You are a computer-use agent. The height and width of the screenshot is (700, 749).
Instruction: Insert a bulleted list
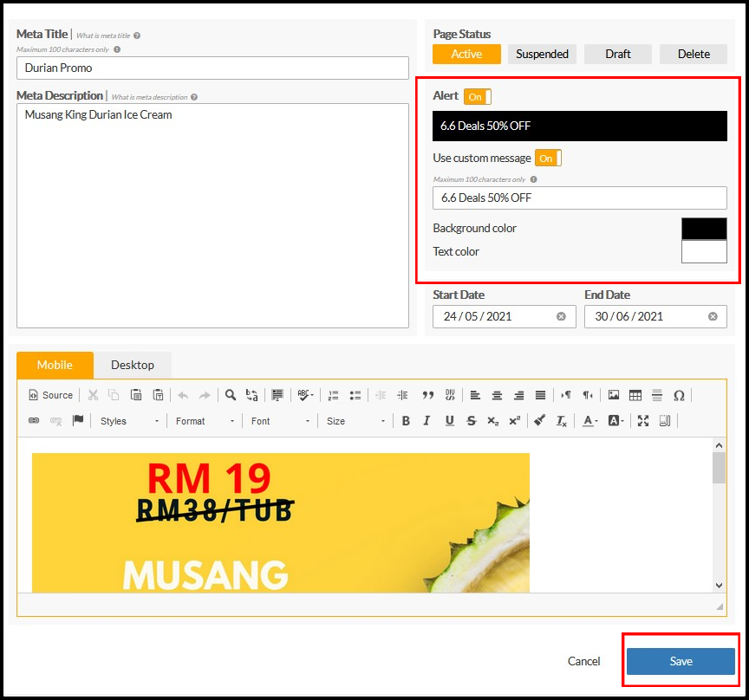click(x=355, y=395)
